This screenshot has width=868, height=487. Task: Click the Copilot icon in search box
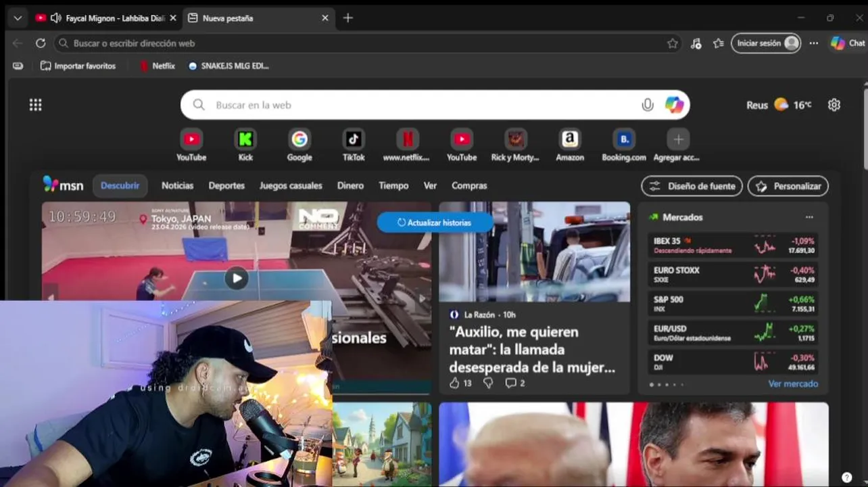674,105
